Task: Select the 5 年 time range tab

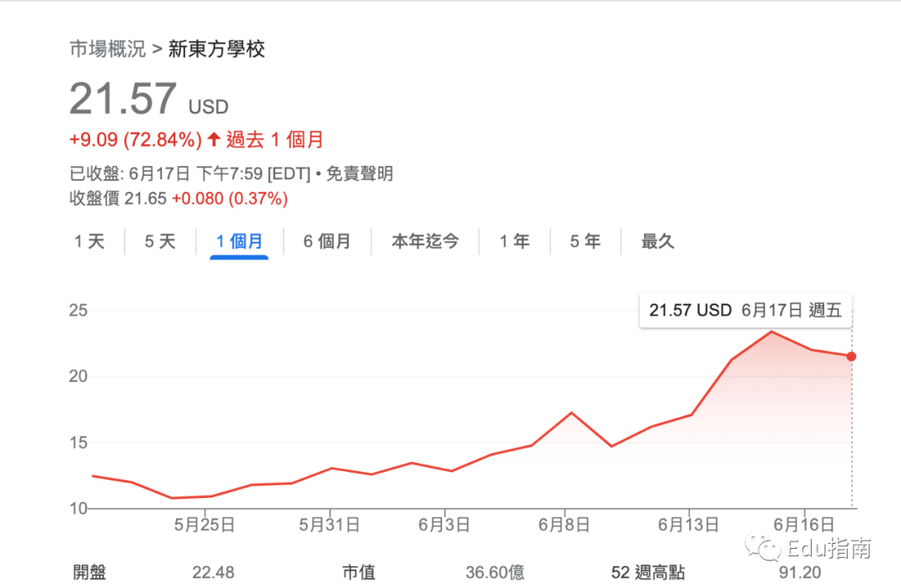Action: pyautogui.click(x=586, y=241)
